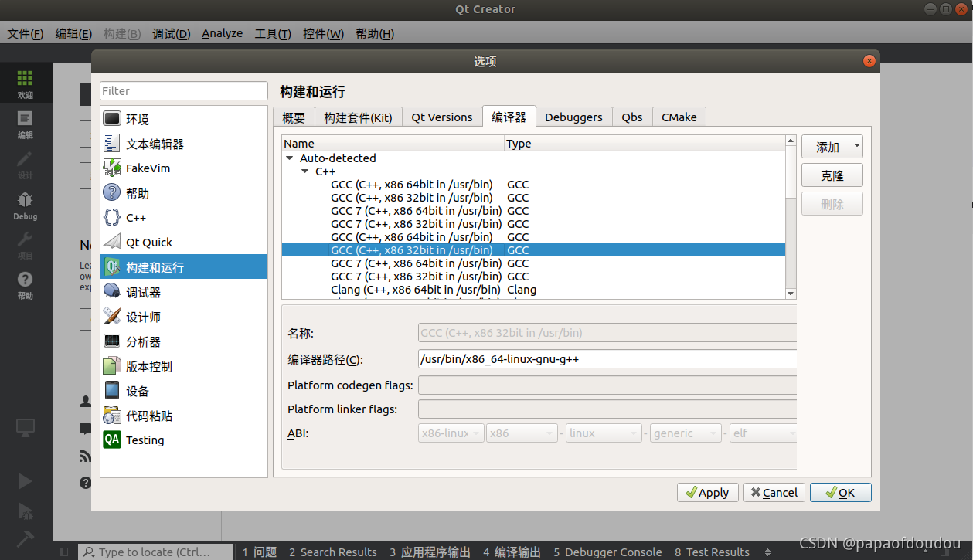Open the Debug mode bug icon

coord(25,205)
